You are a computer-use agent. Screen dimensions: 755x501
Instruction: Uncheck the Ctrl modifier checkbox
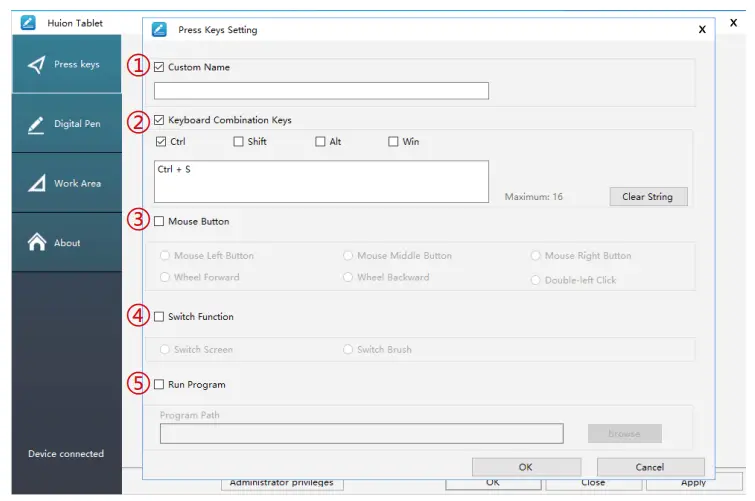[161, 142]
